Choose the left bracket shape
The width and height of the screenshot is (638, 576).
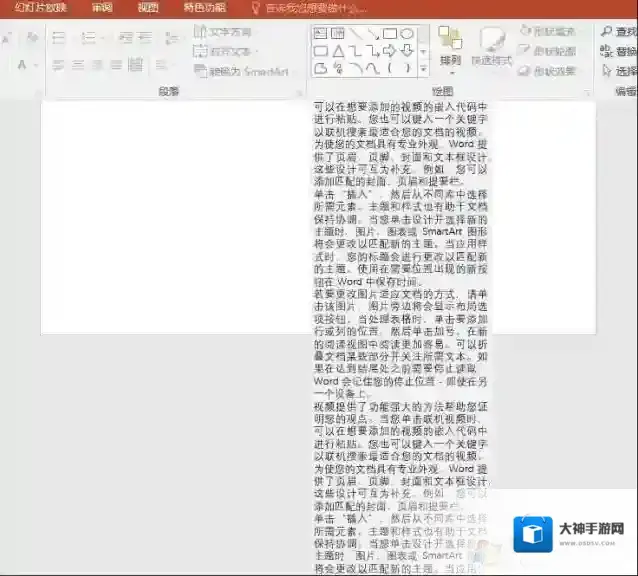390,68
